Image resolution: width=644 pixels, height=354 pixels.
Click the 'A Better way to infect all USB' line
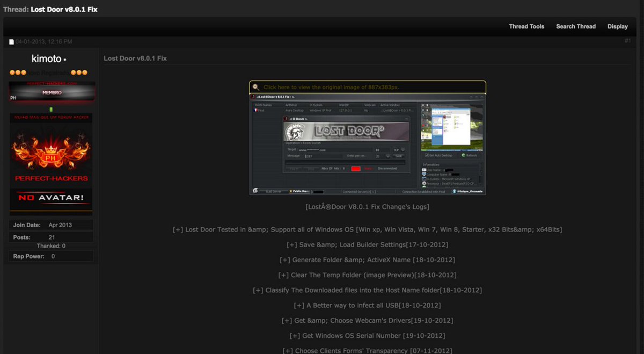point(368,305)
